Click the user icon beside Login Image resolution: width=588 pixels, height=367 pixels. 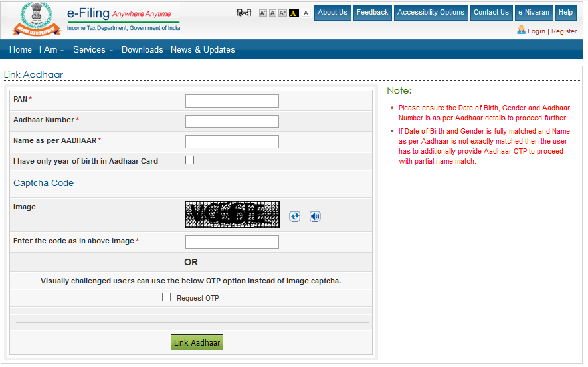(x=522, y=30)
